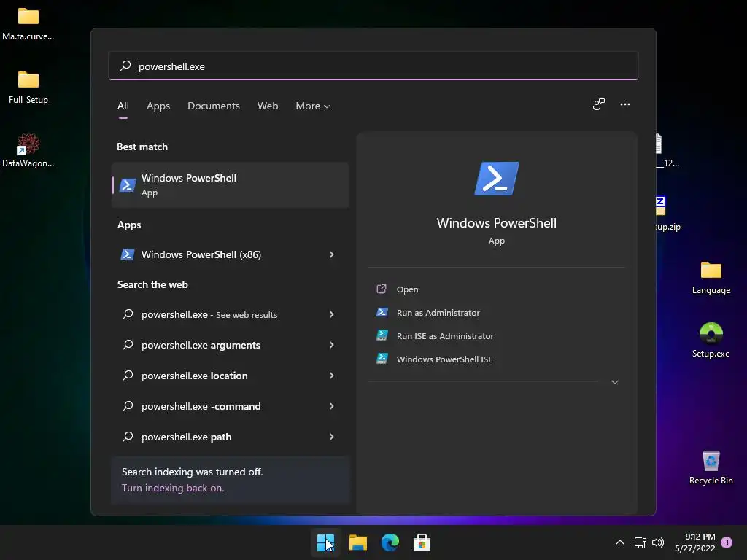Image resolution: width=747 pixels, height=560 pixels.
Task: Open the notification count badge
Action: pos(727,542)
